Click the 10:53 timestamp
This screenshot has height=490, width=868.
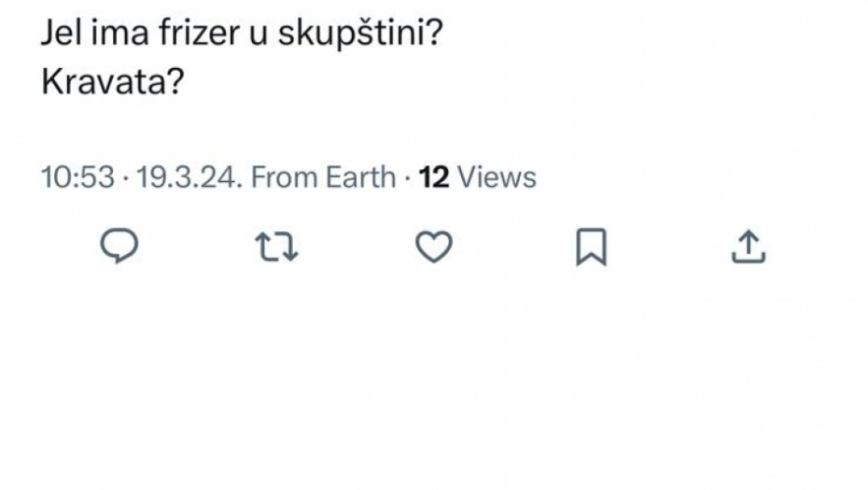point(78,177)
